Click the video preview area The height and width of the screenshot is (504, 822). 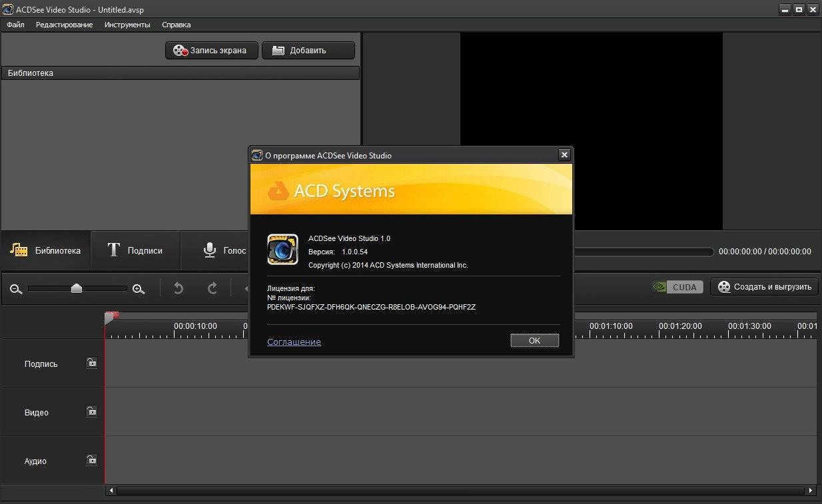tap(592, 131)
